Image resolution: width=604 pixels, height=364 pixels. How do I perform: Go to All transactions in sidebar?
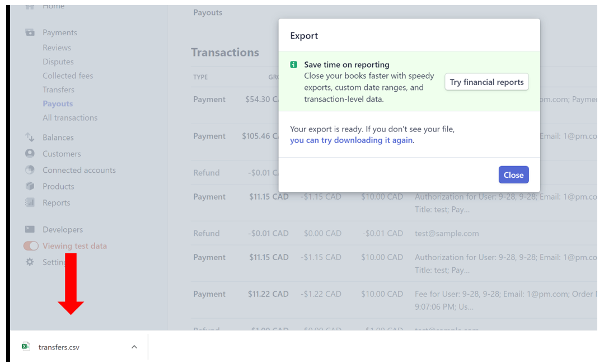click(x=70, y=117)
